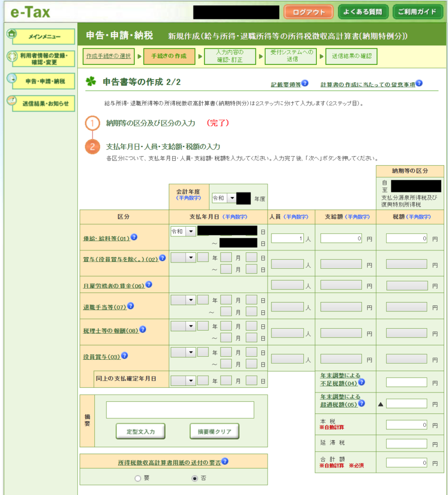Click 税額 field for 俸給・給料等
The width and height of the screenshot is (448, 495).
click(406, 238)
